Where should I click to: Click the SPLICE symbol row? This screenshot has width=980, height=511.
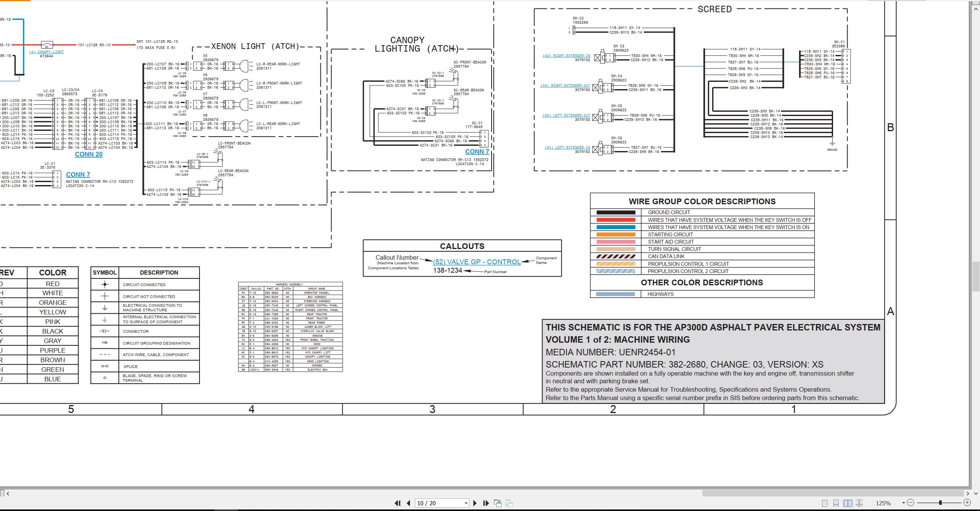[x=145, y=366]
